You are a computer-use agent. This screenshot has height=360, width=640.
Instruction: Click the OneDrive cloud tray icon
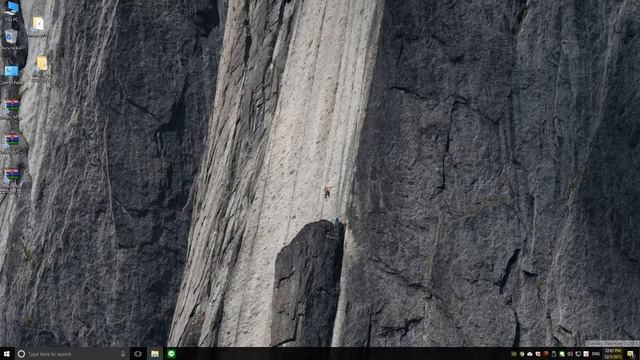530,354
